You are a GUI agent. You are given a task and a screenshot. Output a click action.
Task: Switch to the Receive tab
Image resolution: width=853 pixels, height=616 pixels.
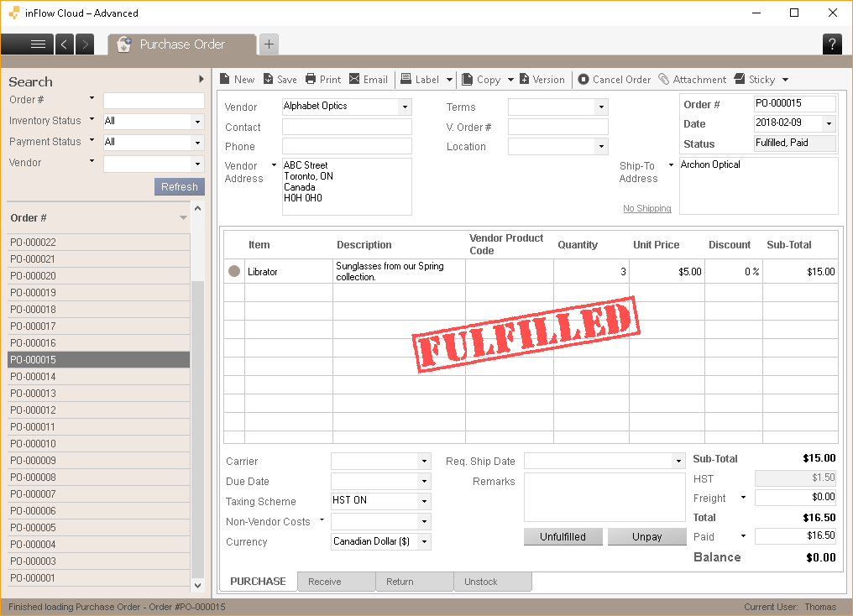(x=336, y=581)
